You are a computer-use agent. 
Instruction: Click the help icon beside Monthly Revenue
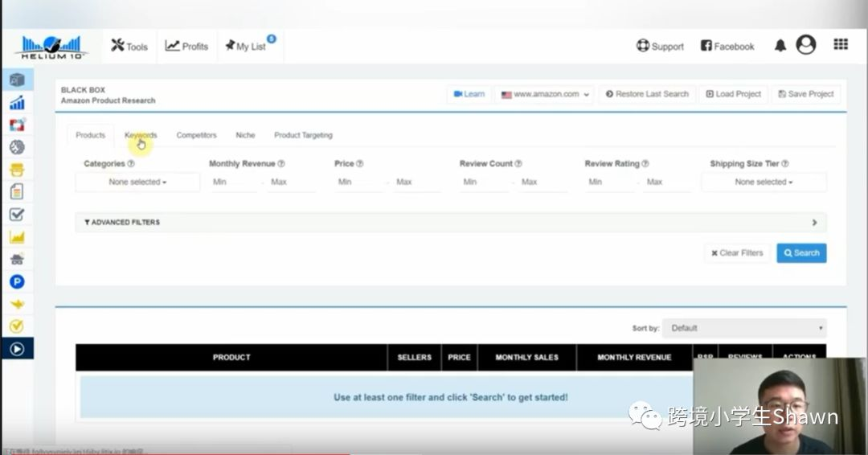click(x=281, y=164)
